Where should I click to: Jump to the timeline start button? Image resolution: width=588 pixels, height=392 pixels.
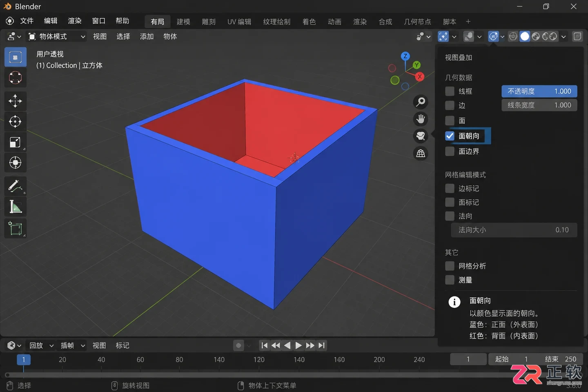point(264,345)
